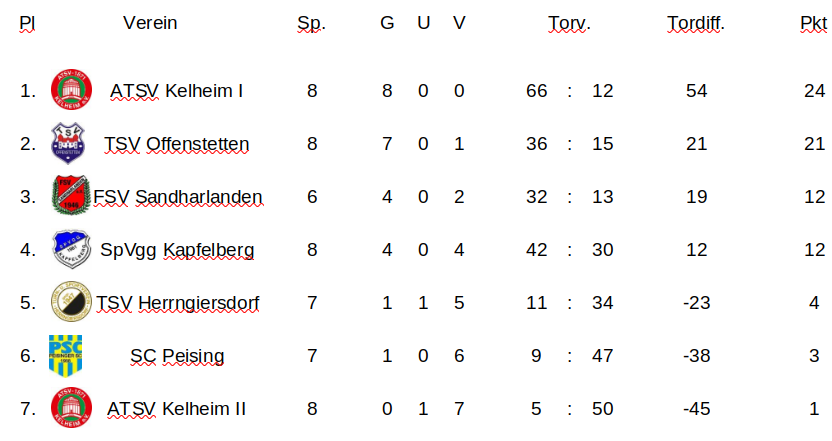Select the FSV Sandharlanden team name
The height and width of the screenshot is (441, 832).
(178, 196)
